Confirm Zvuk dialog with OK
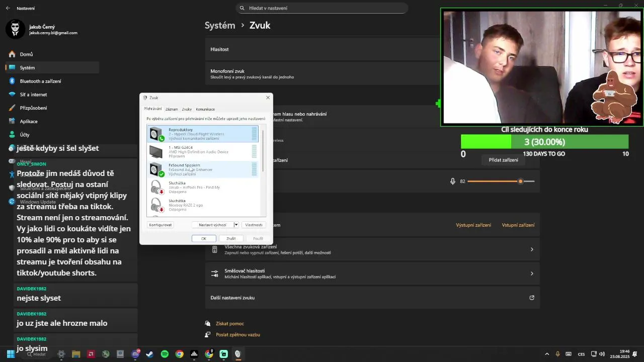This screenshot has height=362, width=644. point(204,238)
